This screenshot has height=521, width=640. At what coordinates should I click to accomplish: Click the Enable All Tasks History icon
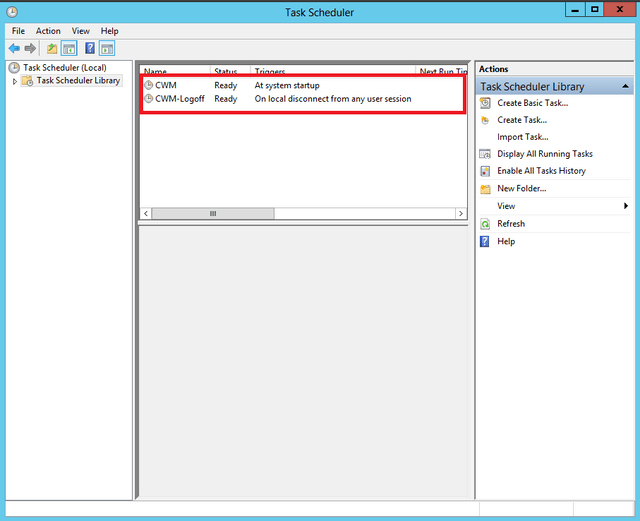(485, 171)
